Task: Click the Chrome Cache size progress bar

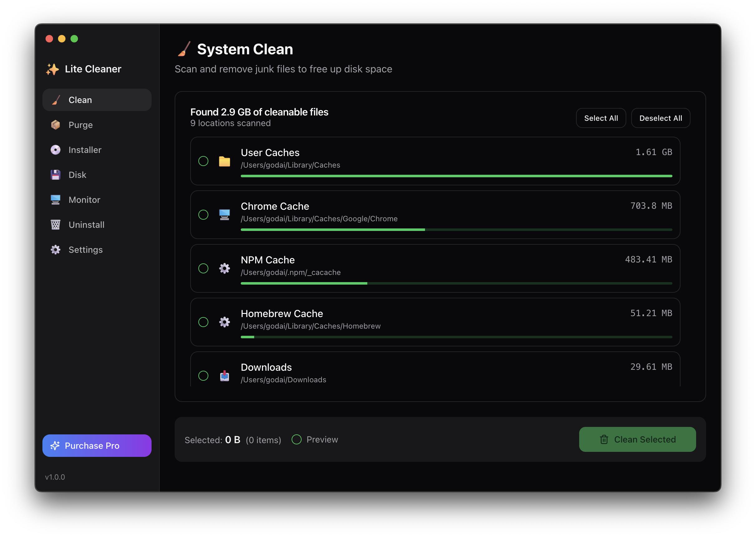Action: (x=456, y=230)
